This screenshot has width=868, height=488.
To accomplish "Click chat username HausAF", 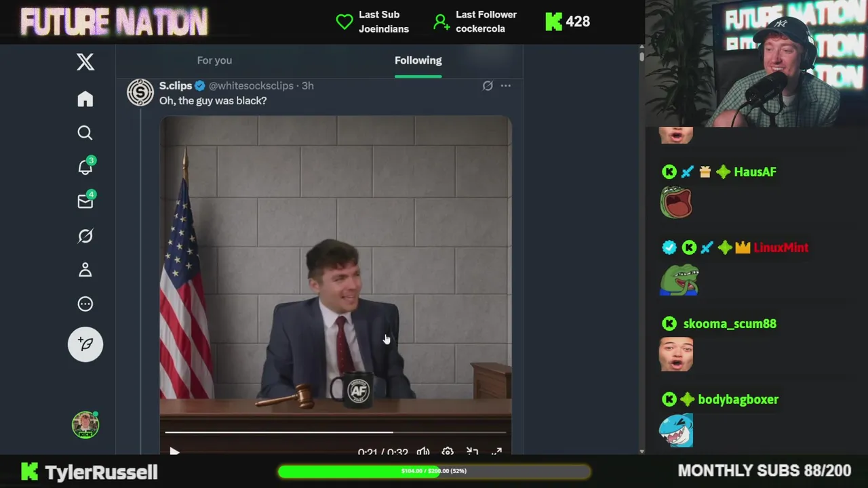I will (755, 172).
